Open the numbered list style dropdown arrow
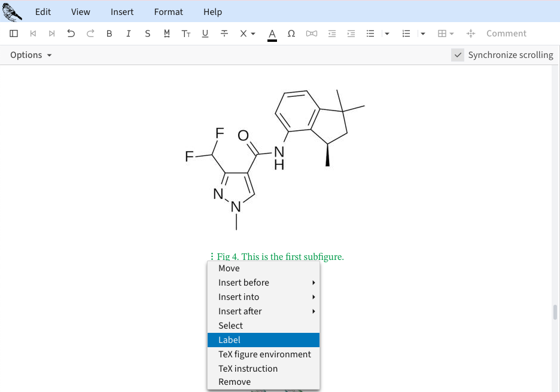This screenshot has height=392, width=560. tap(423, 33)
